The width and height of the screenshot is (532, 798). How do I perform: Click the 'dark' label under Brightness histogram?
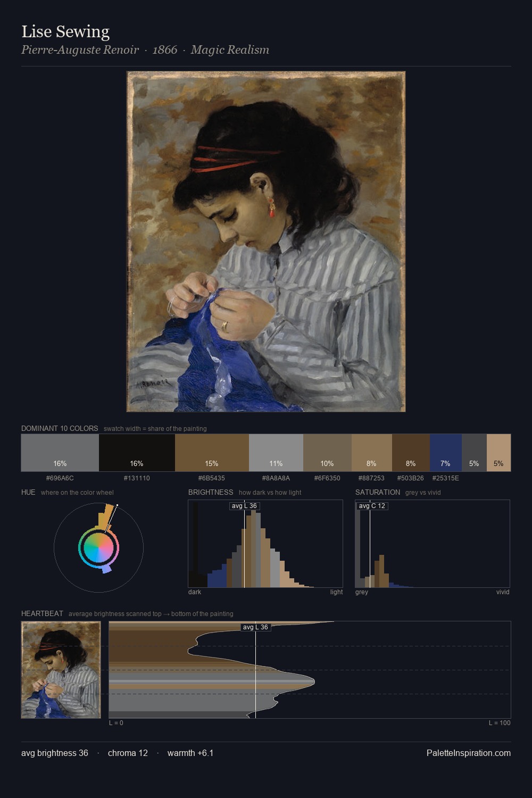[195, 592]
